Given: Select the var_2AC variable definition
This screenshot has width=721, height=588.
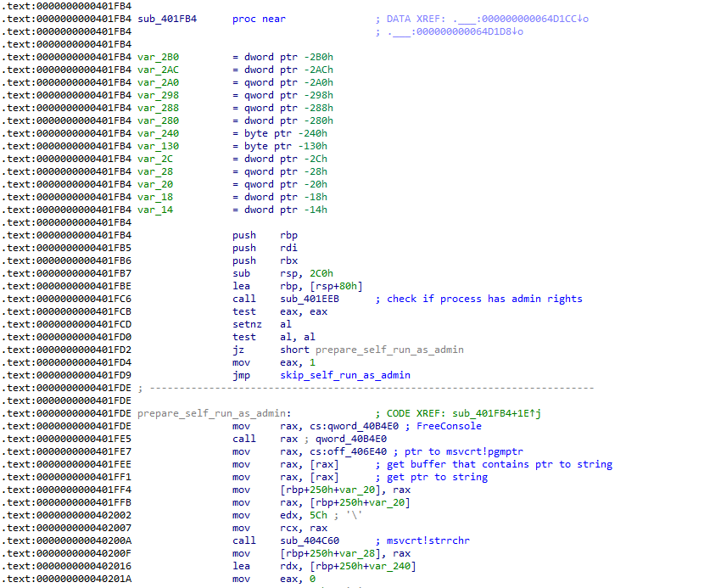Looking at the screenshot, I should coord(158,70).
